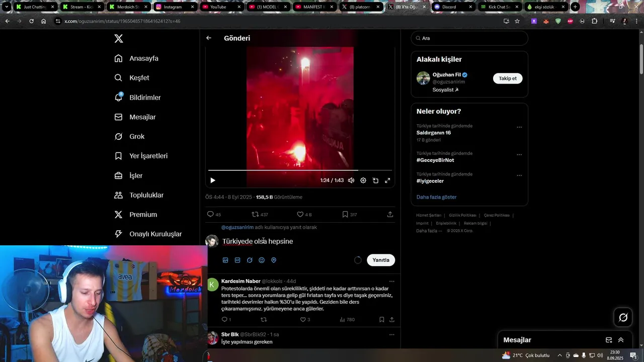Mute the video volume
Viewport: 644px width, 362px height.
pos(351,180)
